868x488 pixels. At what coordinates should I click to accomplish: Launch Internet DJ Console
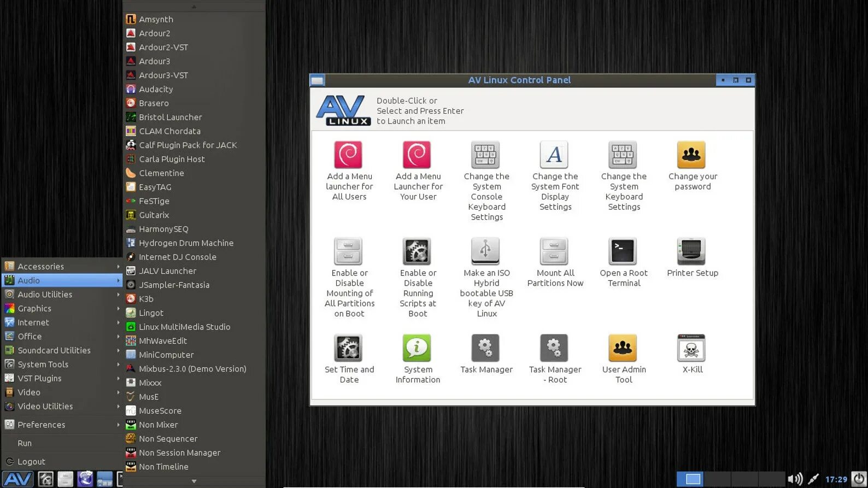coord(194,257)
